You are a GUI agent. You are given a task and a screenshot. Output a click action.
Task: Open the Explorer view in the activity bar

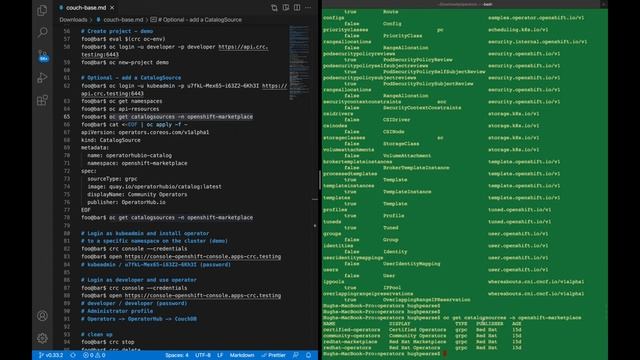(x=42, y=11)
